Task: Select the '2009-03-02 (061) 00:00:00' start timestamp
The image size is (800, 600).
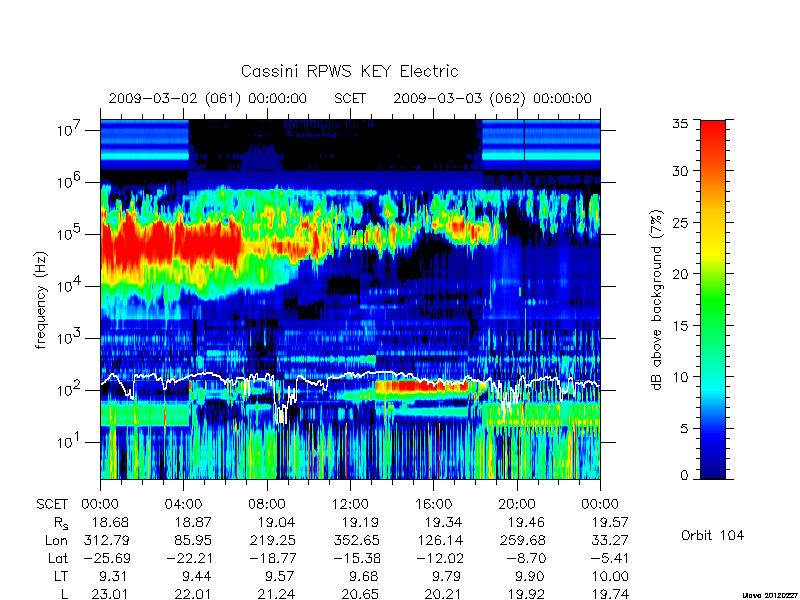Action: click(x=208, y=98)
